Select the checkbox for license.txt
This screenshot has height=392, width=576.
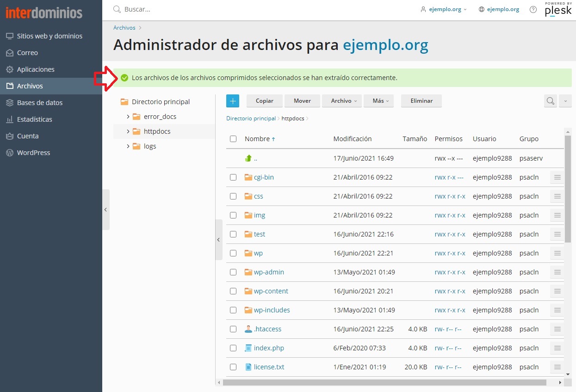[x=233, y=367]
